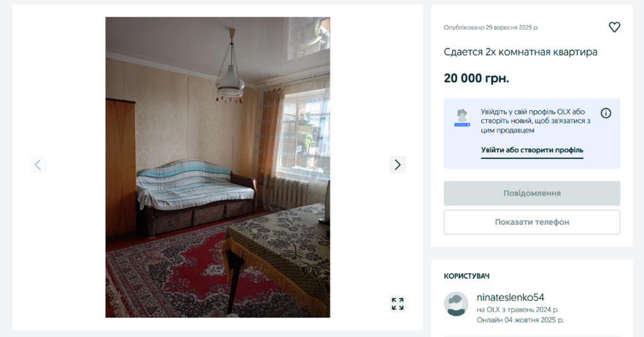
Task: Click the "на OLX з травень 2024" text
Action: 518,309
